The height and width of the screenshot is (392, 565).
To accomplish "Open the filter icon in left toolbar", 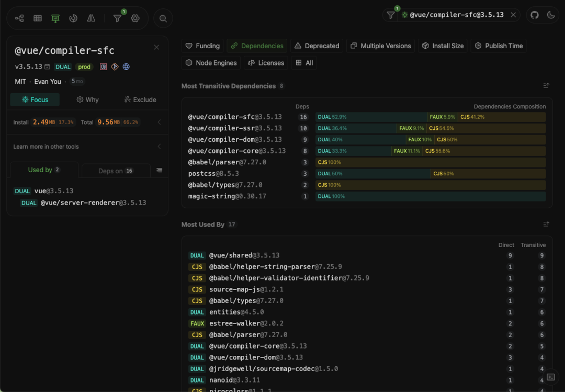I will click(x=118, y=18).
